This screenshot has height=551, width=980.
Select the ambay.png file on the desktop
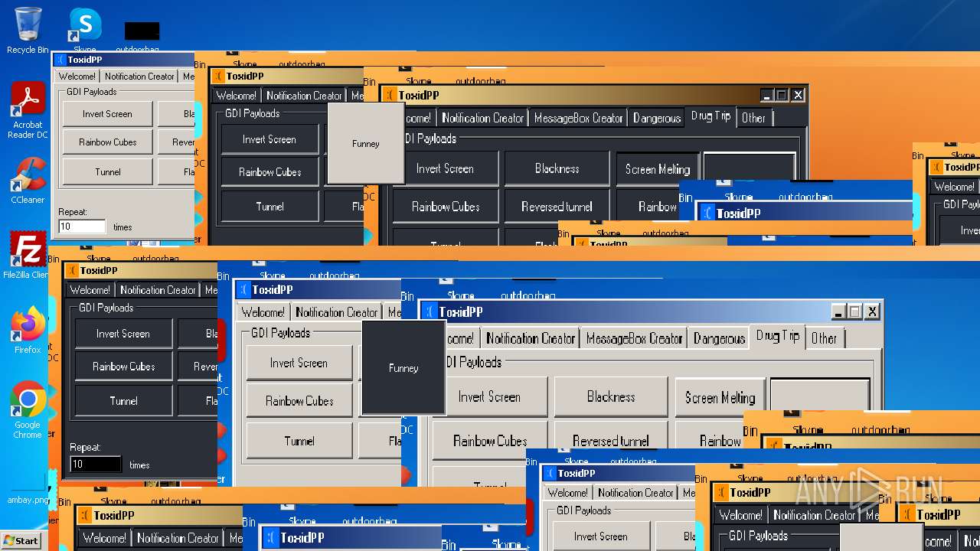click(28, 499)
